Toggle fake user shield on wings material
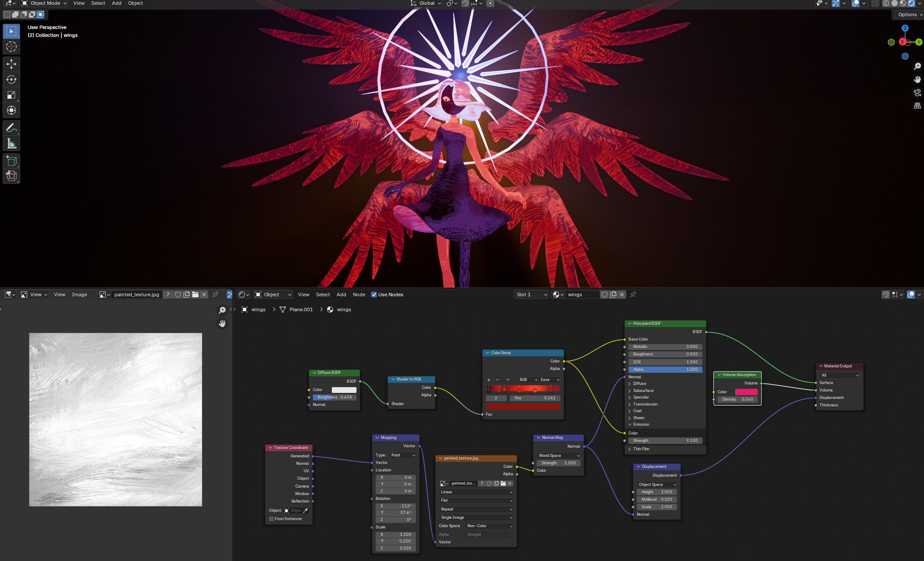The width and height of the screenshot is (924, 561). (604, 295)
